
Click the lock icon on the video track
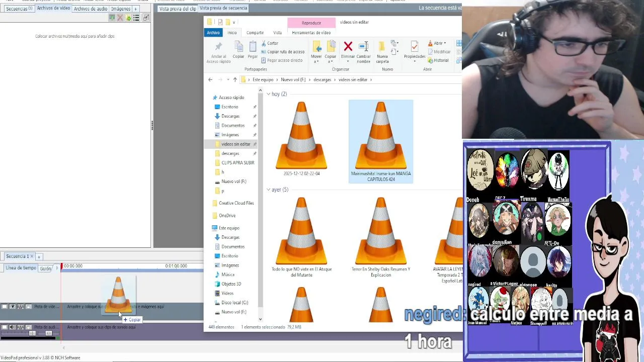pos(29,307)
